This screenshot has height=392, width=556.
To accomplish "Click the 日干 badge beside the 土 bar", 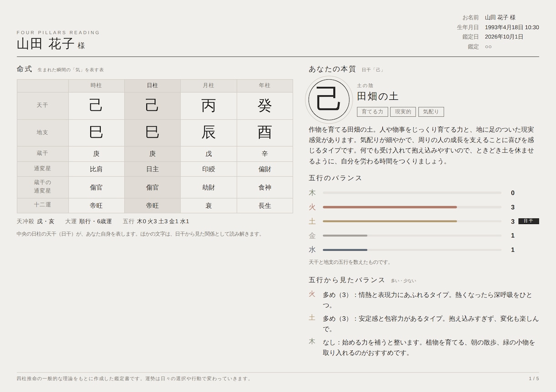I will [529, 221].
